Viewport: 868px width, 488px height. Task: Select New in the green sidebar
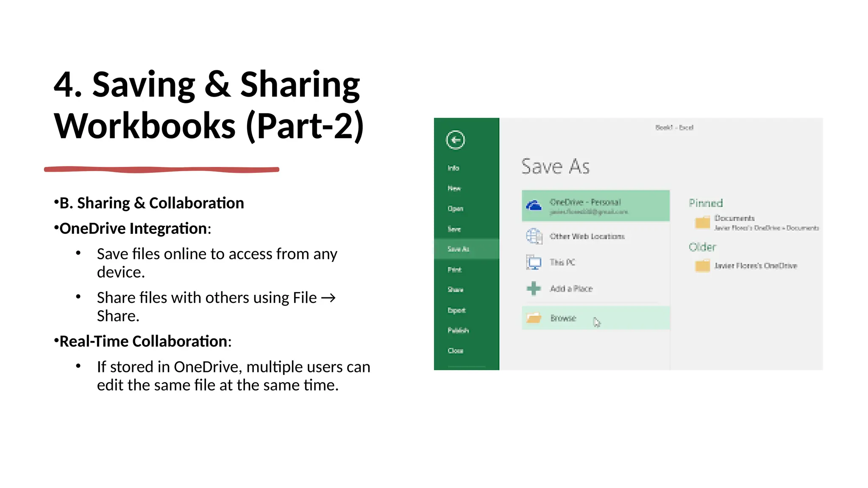point(454,188)
